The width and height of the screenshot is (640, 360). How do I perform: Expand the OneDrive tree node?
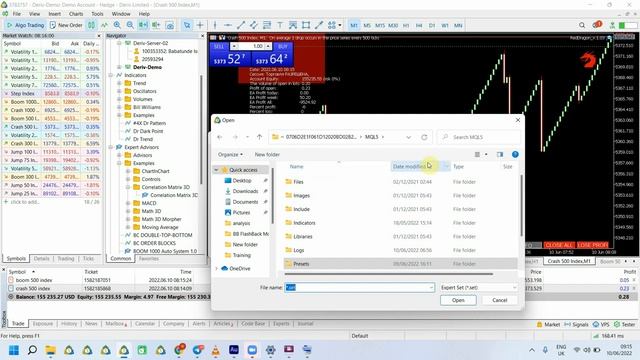(216, 269)
